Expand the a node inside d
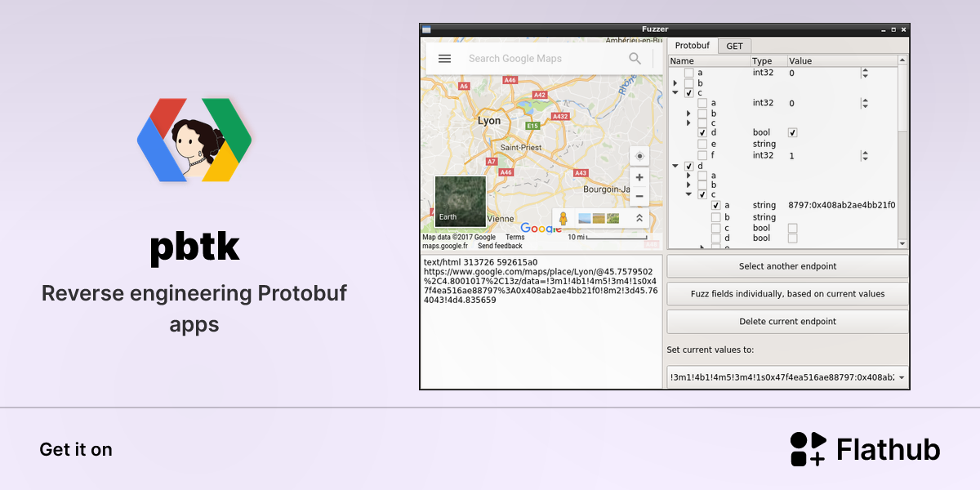Viewport: 980px width, 490px height. coord(688,176)
